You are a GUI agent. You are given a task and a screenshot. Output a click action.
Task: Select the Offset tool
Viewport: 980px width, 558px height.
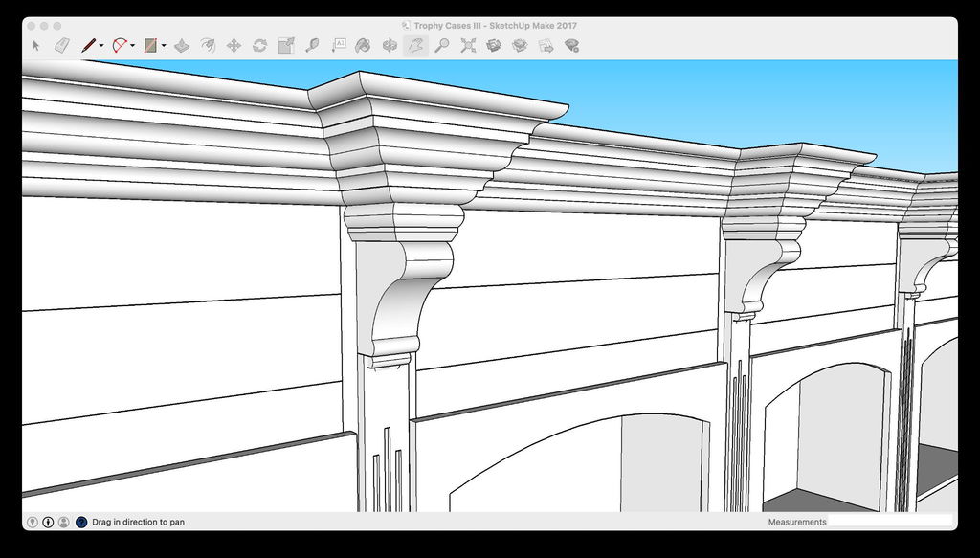click(208, 45)
